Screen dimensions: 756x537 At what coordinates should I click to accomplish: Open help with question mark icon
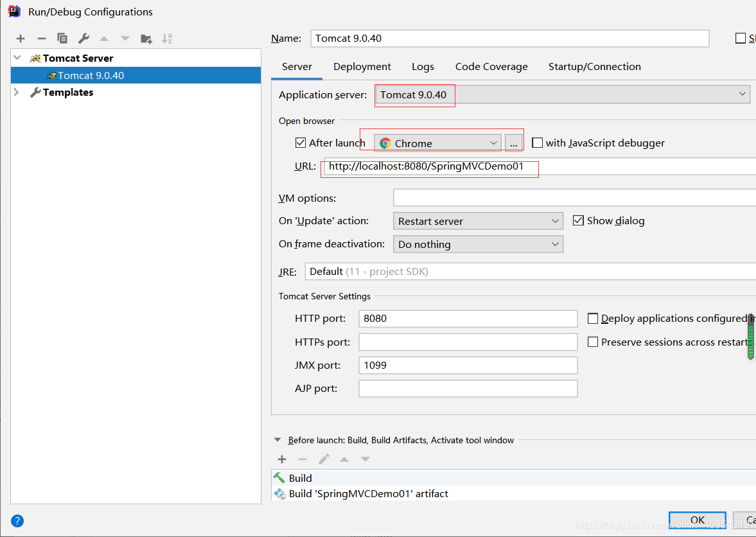17,520
